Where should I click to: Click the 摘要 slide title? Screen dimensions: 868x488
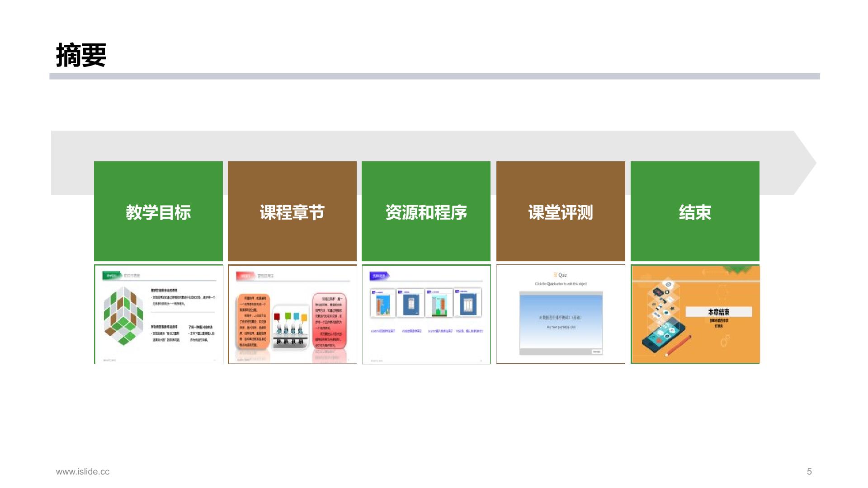pos(81,56)
